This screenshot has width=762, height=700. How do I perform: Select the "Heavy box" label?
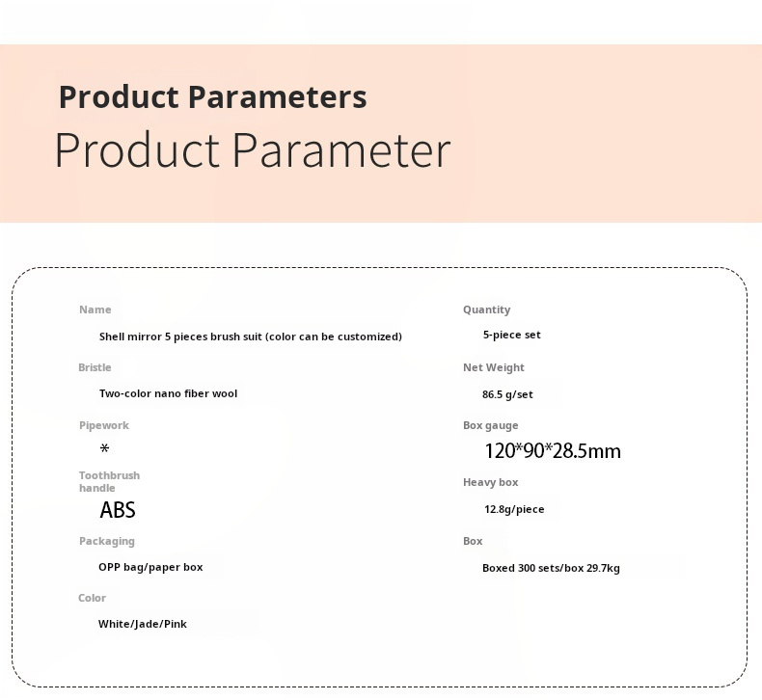point(490,482)
